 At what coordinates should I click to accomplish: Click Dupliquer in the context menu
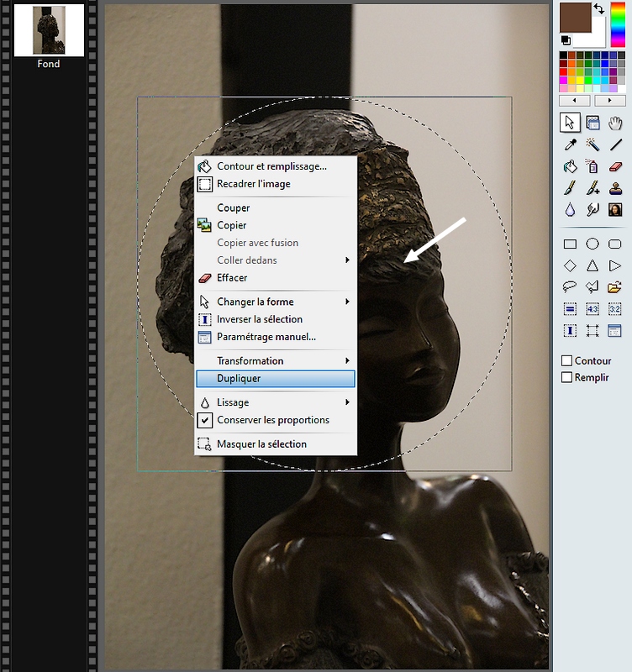pyautogui.click(x=276, y=379)
